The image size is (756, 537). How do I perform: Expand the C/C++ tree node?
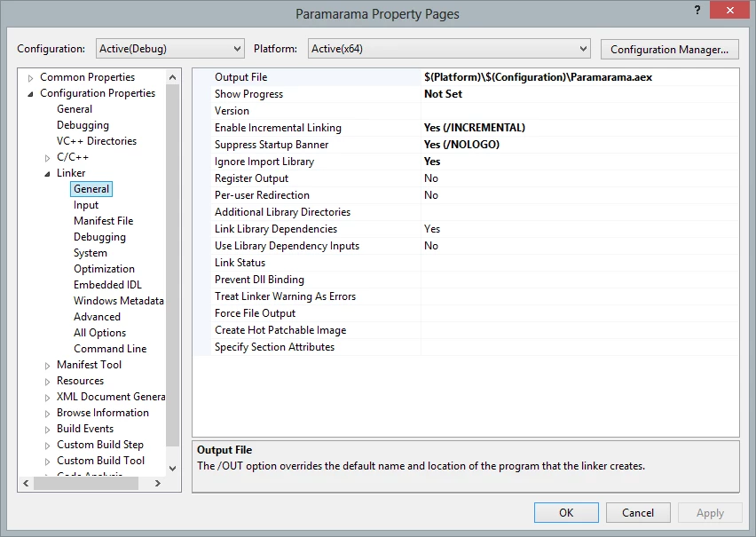[x=47, y=158]
